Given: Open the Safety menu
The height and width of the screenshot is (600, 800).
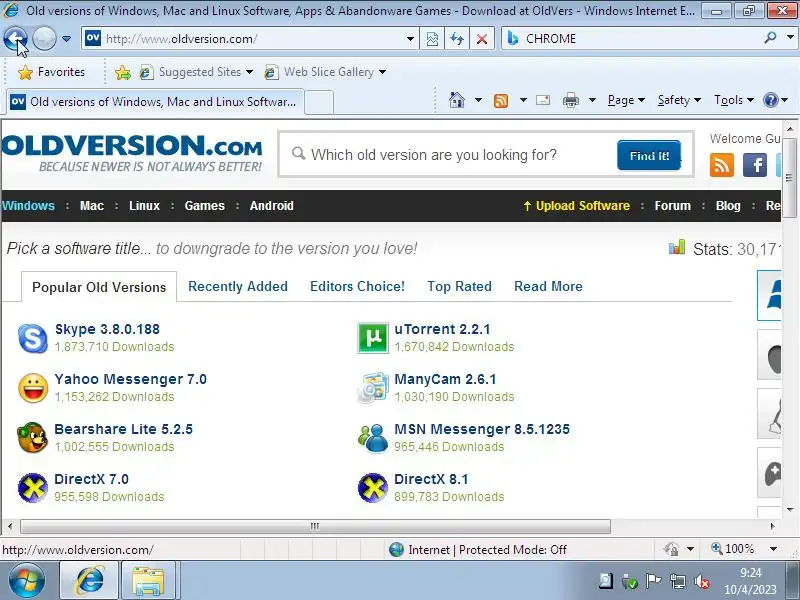Looking at the screenshot, I should pos(679,100).
